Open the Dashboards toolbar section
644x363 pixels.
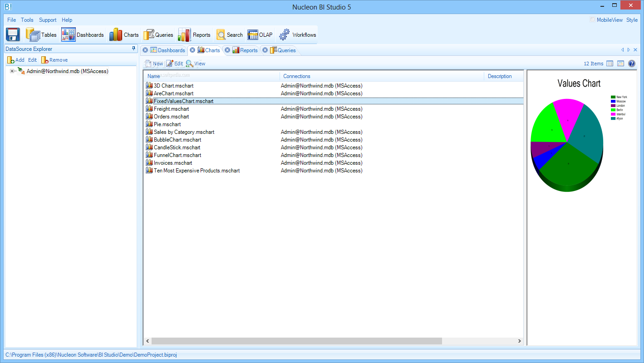[83, 35]
